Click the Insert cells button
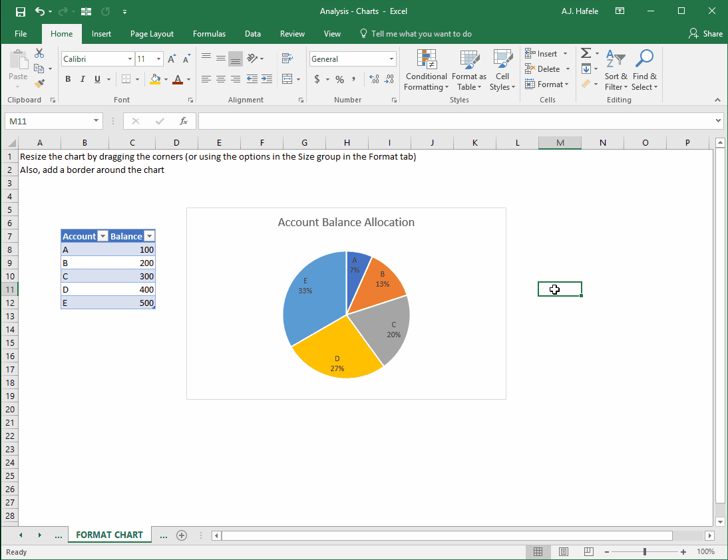 coord(542,54)
